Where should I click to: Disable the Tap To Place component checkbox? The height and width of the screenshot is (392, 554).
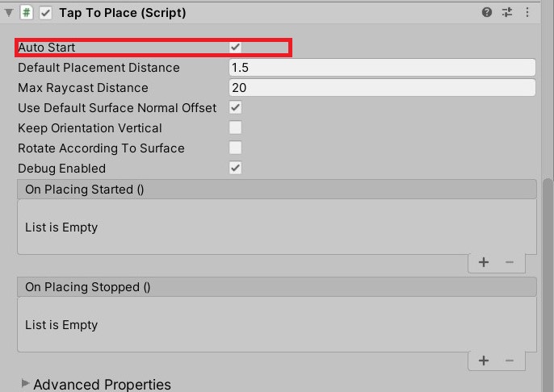pos(45,13)
